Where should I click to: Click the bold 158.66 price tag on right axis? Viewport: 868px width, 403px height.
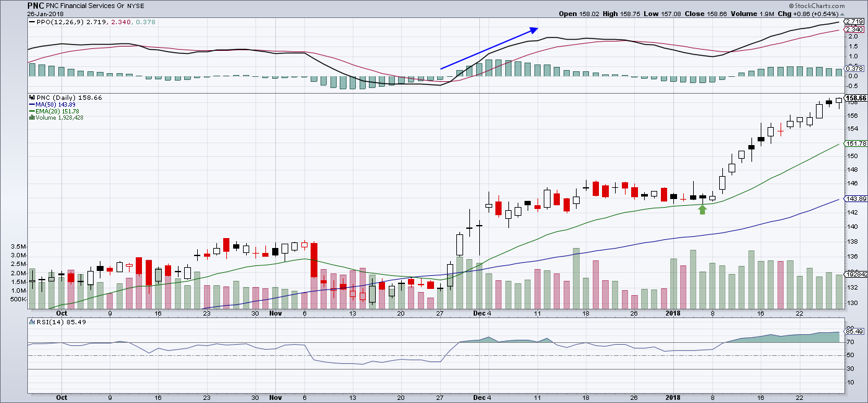(855, 98)
